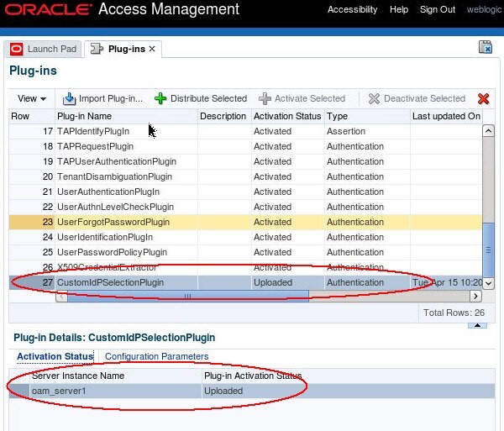Screen dimensions: 504x431
Task: Click the weblogic user name
Action: click(x=484, y=9)
